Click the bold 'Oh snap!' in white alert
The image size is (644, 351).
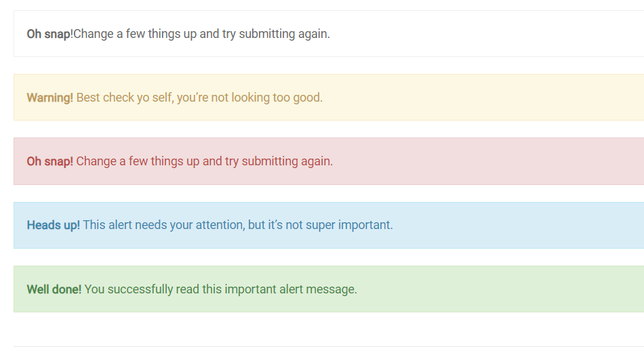pos(49,34)
